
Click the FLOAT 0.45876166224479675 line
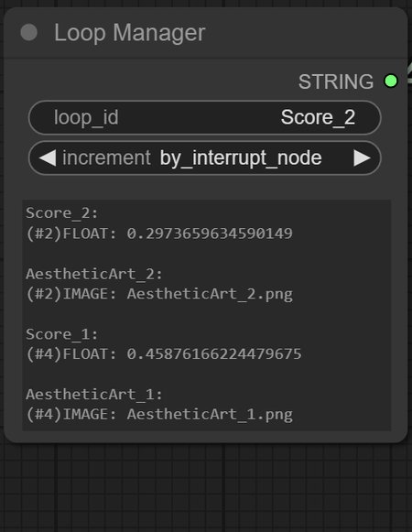[x=164, y=354]
